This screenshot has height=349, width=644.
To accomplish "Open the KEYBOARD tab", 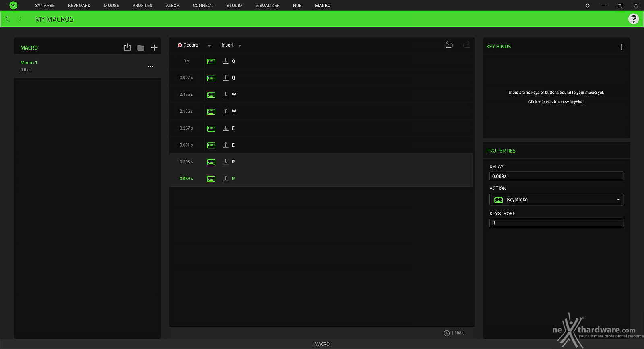I will pyautogui.click(x=79, y=6).
